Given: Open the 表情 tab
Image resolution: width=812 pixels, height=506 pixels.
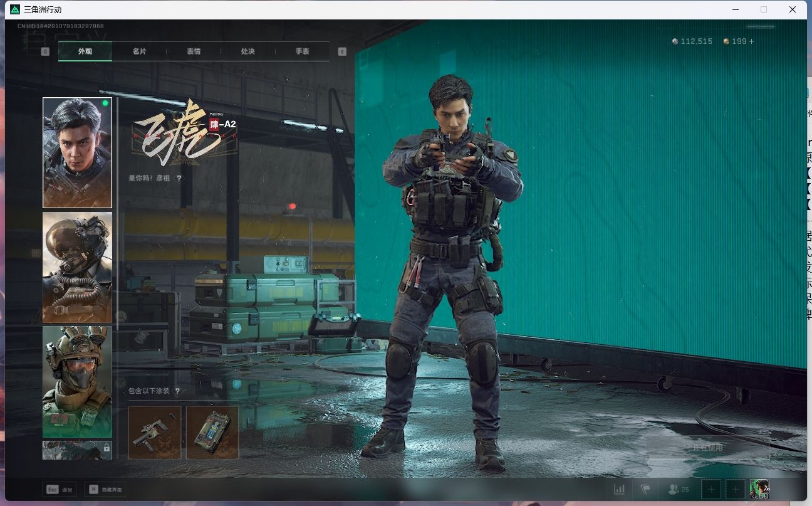Looking at the screenshot, I should click(194, 51).
